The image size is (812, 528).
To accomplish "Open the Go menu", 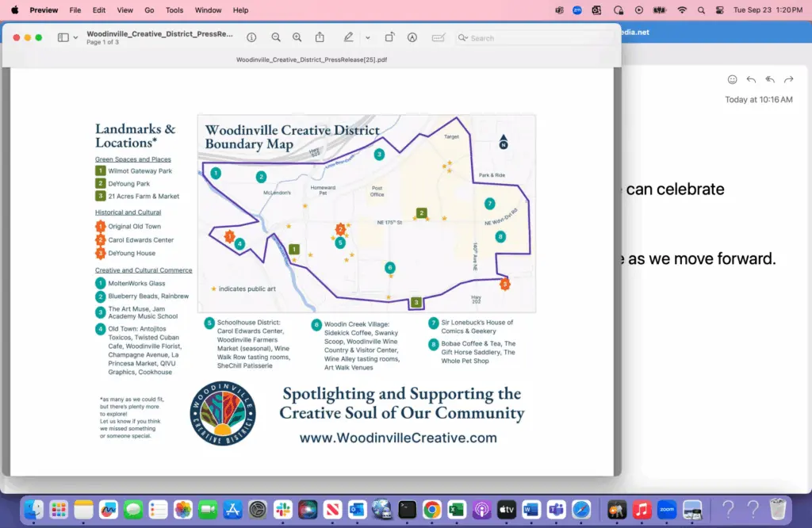I will point(149,10).
